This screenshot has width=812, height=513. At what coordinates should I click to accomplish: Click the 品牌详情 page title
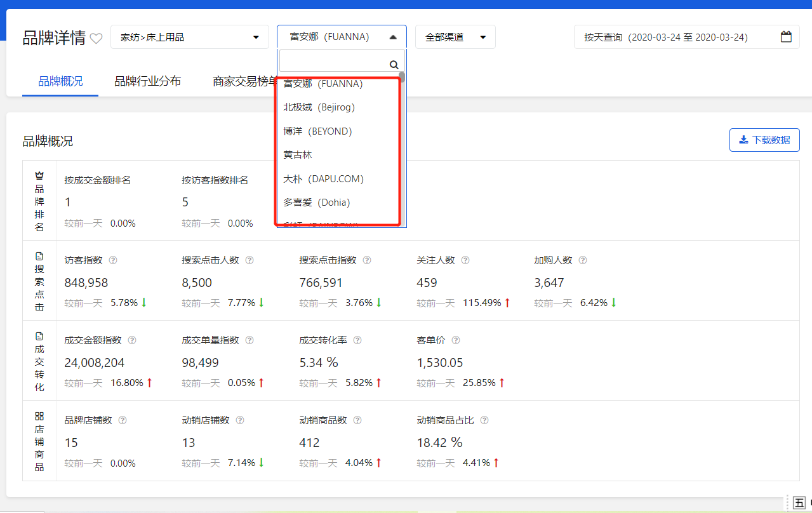pos(54,37)
